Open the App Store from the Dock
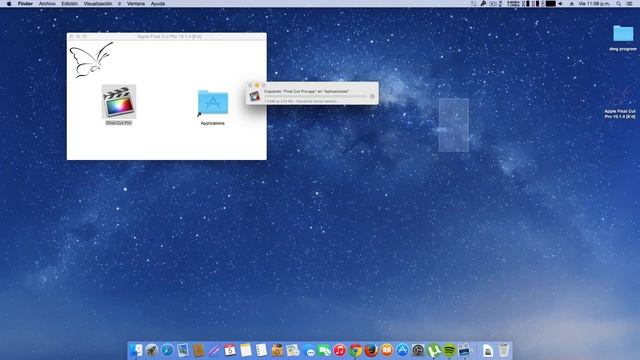 coord(402,350)
